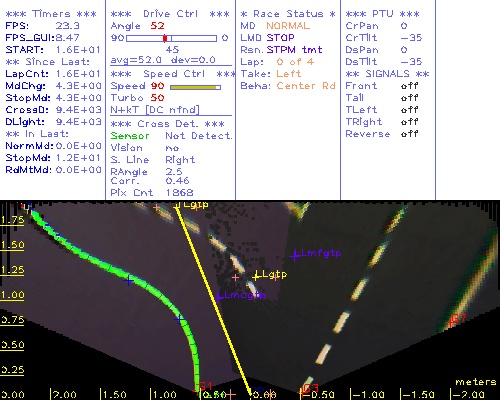Toggle the Reverse signal off value
The width and height of the screenshot is (500, 400).
pos(410,134)
